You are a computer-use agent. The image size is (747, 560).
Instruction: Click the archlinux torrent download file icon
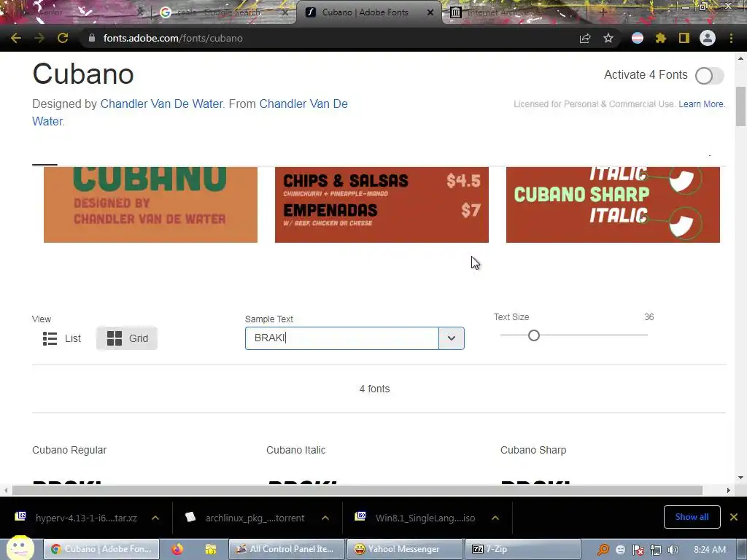coord(190,517)
